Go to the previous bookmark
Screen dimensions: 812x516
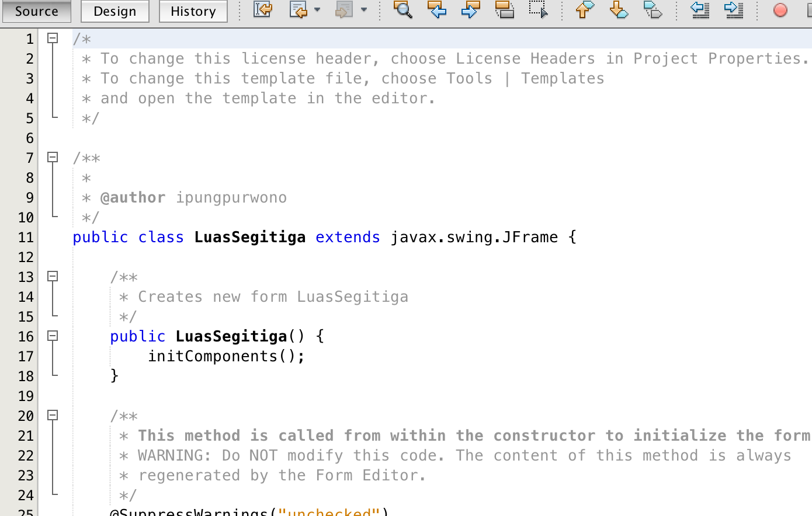(583, 11)
